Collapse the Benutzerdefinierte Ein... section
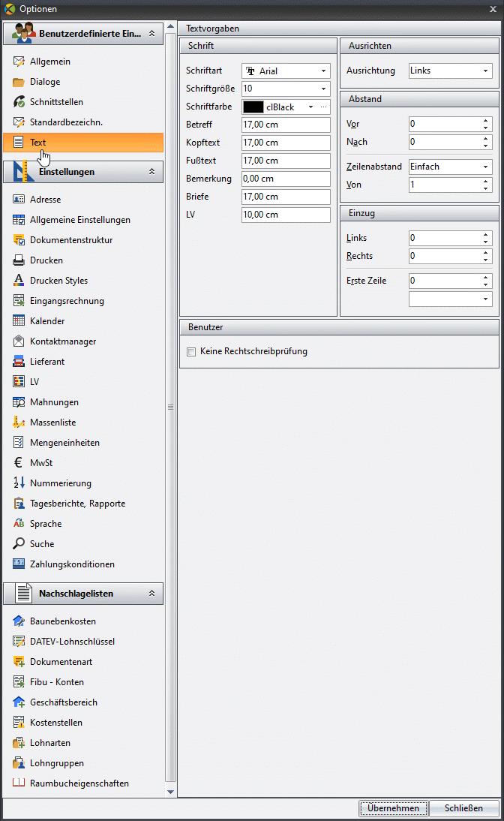Image resolution: width=504 pixels, height=821 pixels. 151,34
